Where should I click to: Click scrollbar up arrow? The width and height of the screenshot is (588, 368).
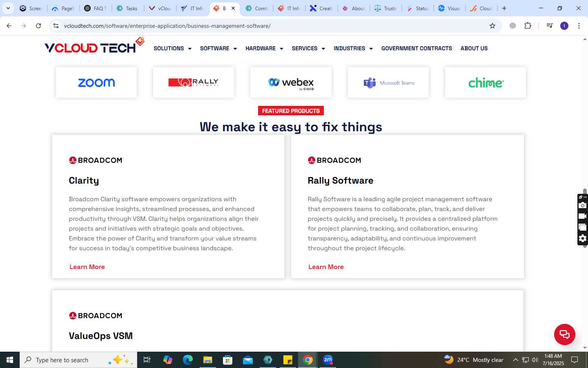pos(585,39)
